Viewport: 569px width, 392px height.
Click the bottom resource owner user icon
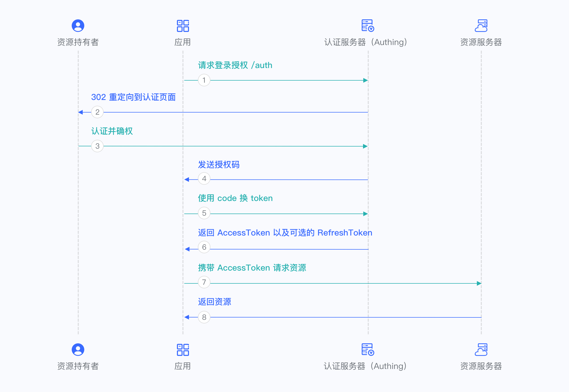78,350
